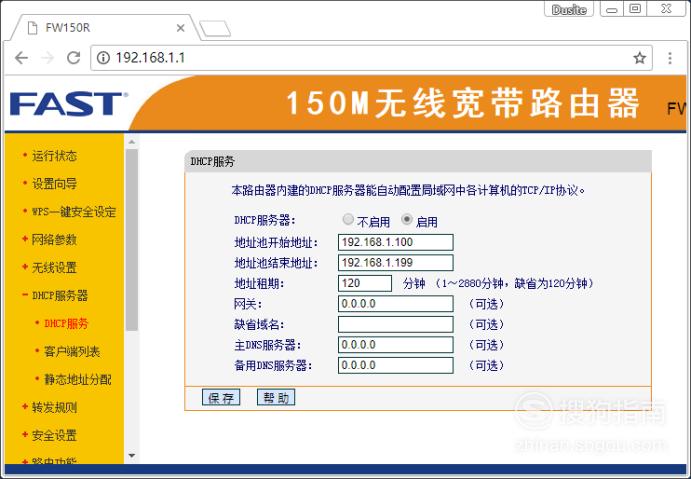
Task: Click the 150M无线宽带路由器 banner text
Action: (463, 103)
